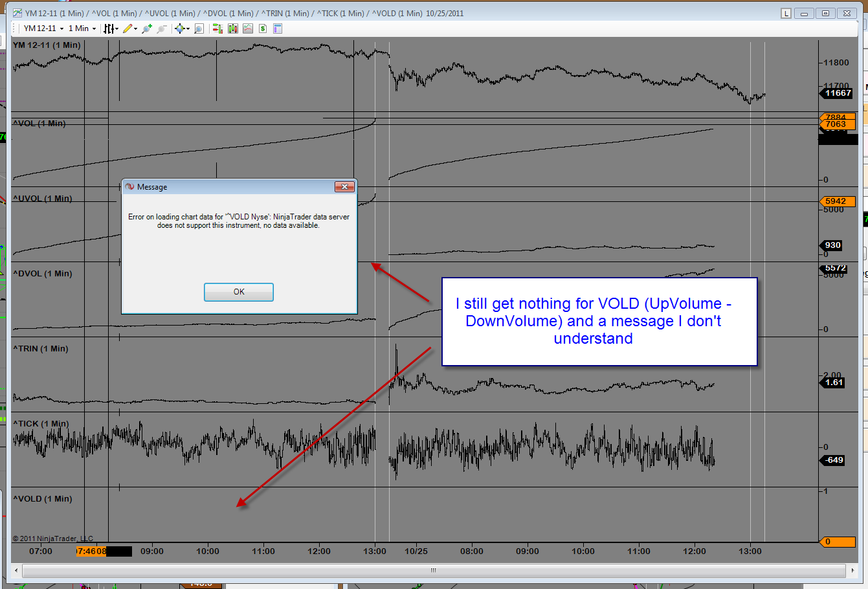The image size is (868, 589).
Task: Select the ^DVOL (1 Min) panel label
Action: pos(43,274)
